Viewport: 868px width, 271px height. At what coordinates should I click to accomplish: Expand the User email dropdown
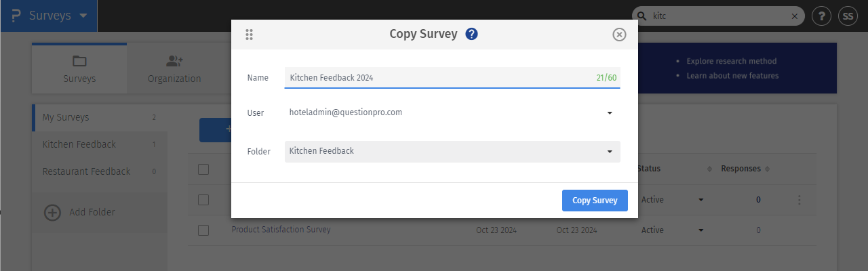coord(609,113)
